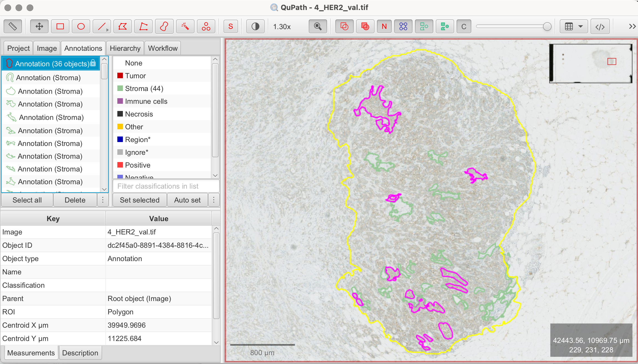Image resolution: width=638 pixels, height=364 pixels.
Task: Select the Points tool
Action: [x=206, y=27]
